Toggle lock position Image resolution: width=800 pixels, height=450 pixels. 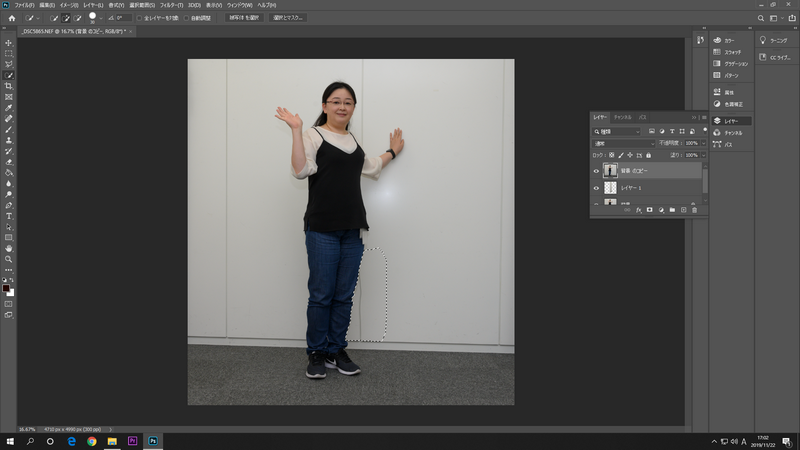click(x=630, y=155)
